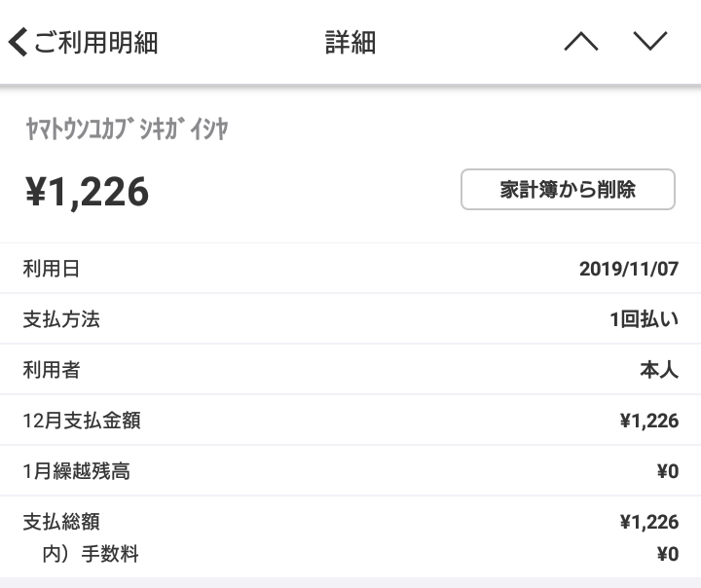Tap the 1回払い value
The width and height of the screenshot is (701, 588).
tap(645, 319)
